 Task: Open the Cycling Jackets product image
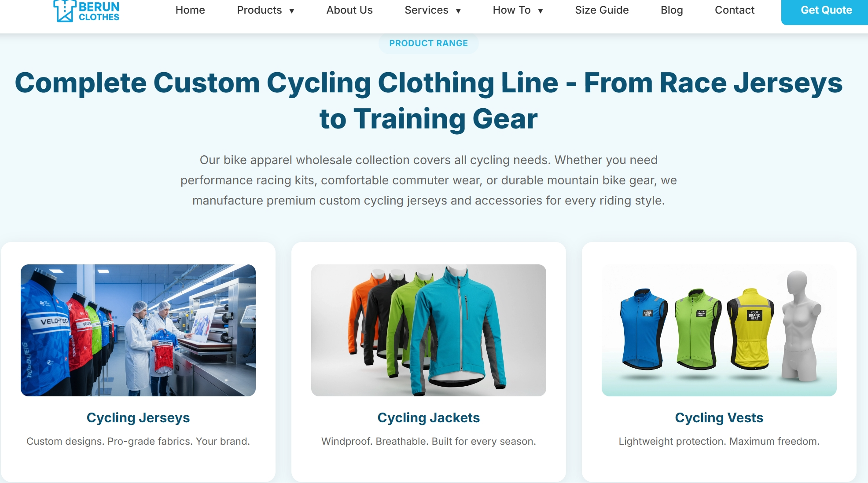pos(429,330)
